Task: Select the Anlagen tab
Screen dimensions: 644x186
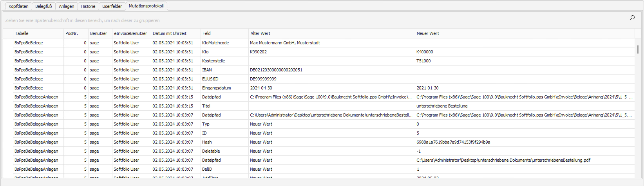Action: (x=67, y=6)
